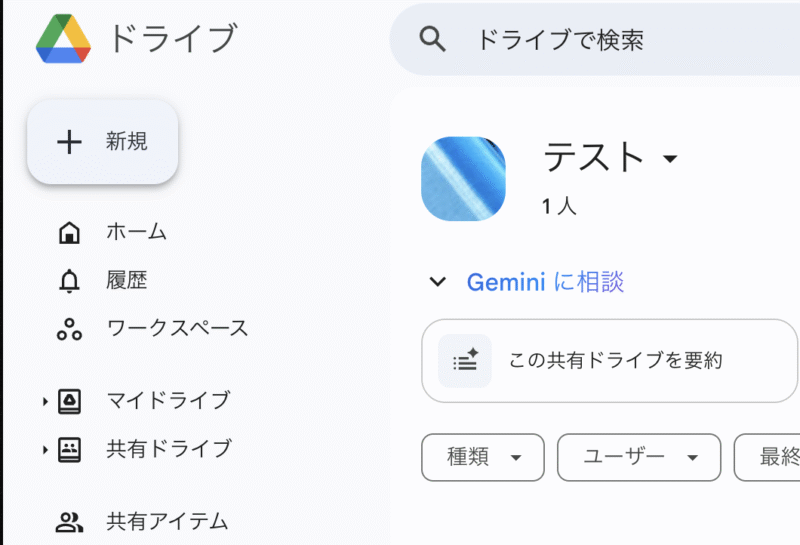This screenshot has height=545, width=800.
Task: Expand the マイドライブ tree arrow
Action: 45,402
